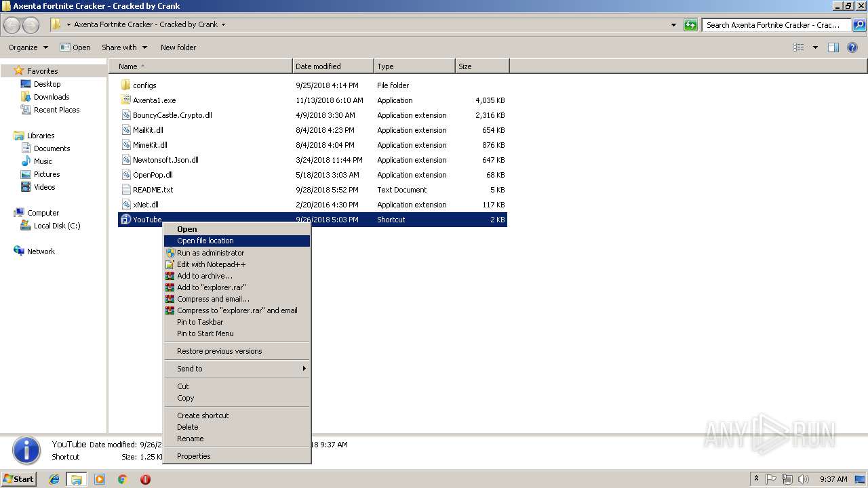Click the volume speaker tray icon
Screen dimensions: 868x488
pyautogui.click(x=804, y=479)
